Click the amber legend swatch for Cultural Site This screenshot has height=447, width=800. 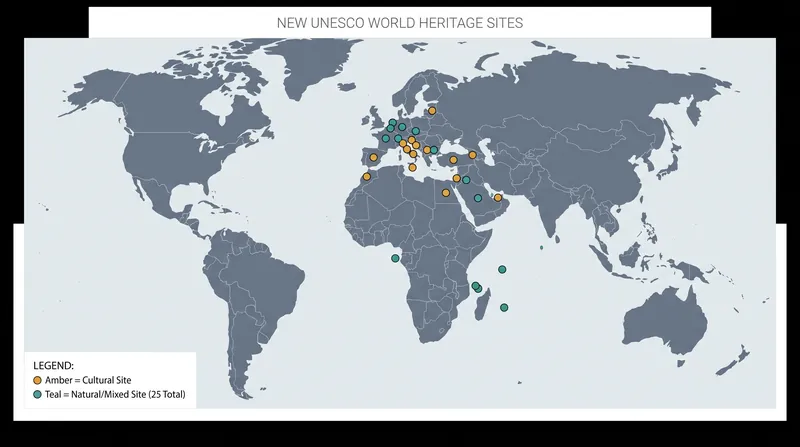click(37, 381)
